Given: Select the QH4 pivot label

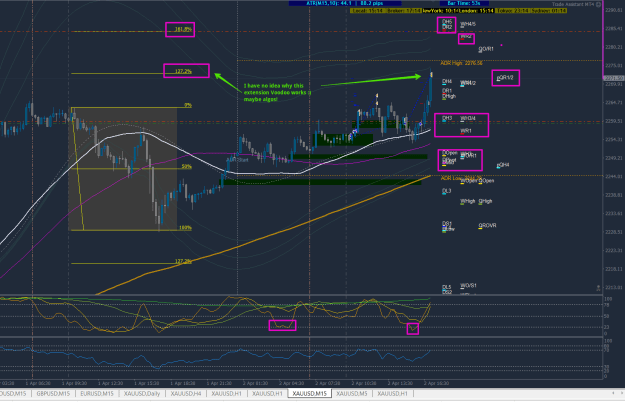Looking at the screenshot, I should (x=503, y=165).
